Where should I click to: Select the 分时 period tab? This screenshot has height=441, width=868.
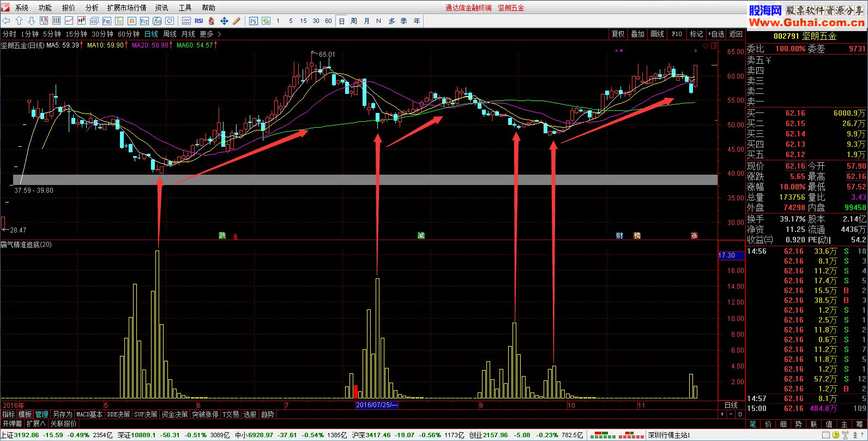point(9,34)
